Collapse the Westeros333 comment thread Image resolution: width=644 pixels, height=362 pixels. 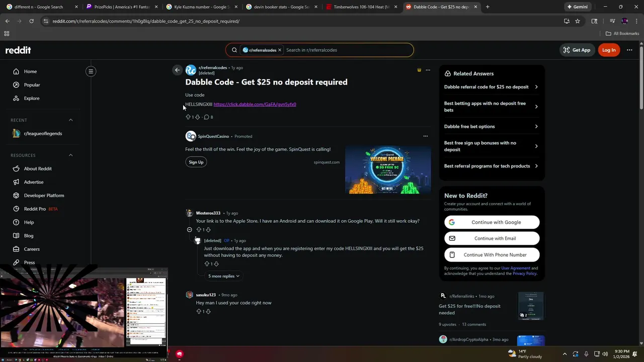click(189, 230)
